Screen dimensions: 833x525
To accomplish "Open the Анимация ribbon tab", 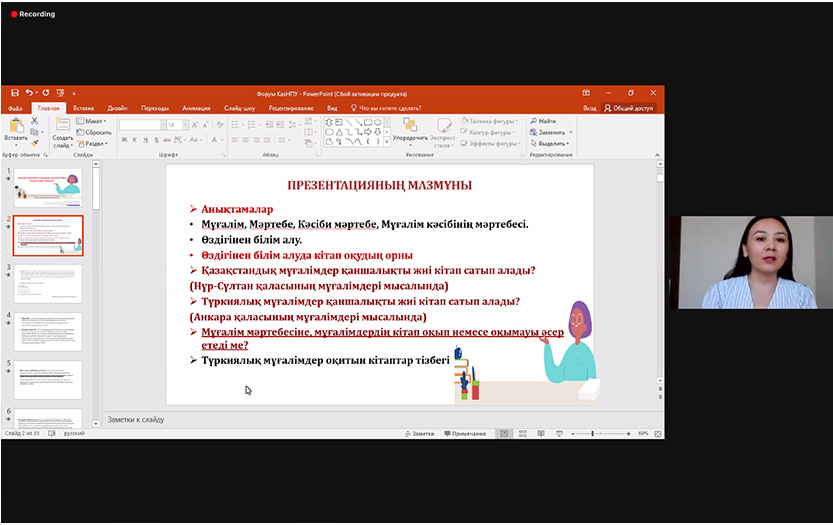I will 196,108.
